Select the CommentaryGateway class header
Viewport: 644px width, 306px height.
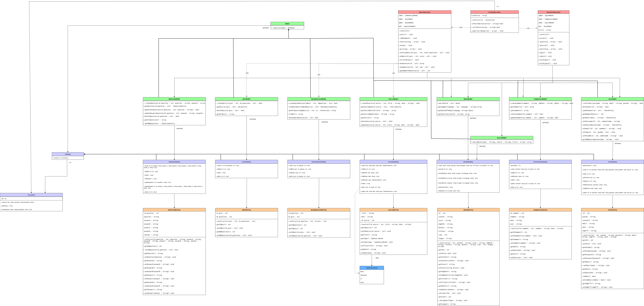point(540,162)
